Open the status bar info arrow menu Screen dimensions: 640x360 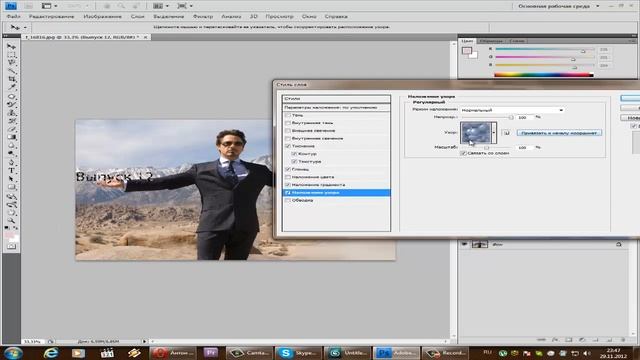(x=144, y=341)
